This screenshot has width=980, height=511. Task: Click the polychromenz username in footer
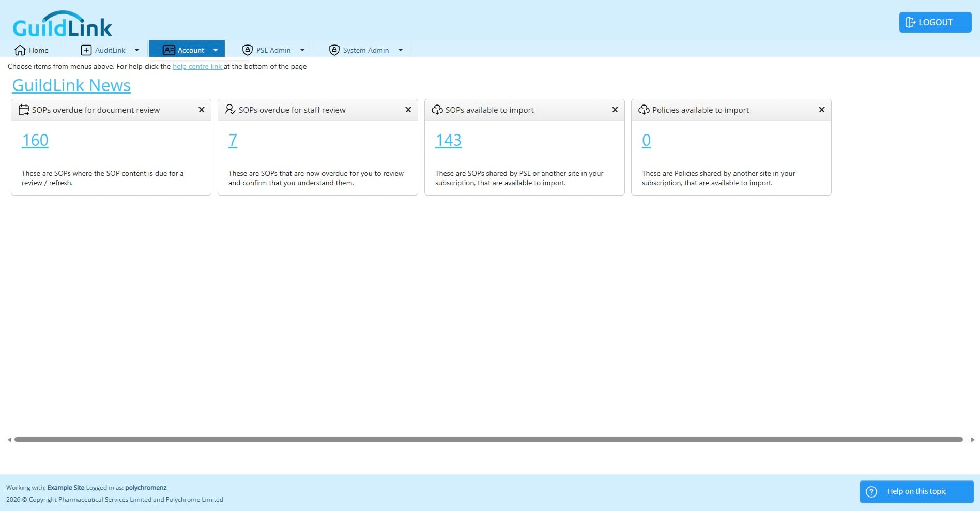(146, 487)
